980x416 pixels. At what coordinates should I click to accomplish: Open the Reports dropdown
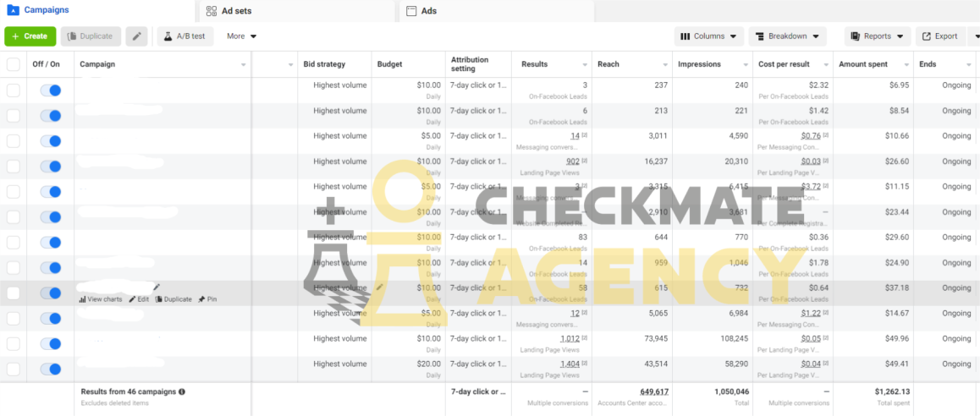tap(878, 36)
